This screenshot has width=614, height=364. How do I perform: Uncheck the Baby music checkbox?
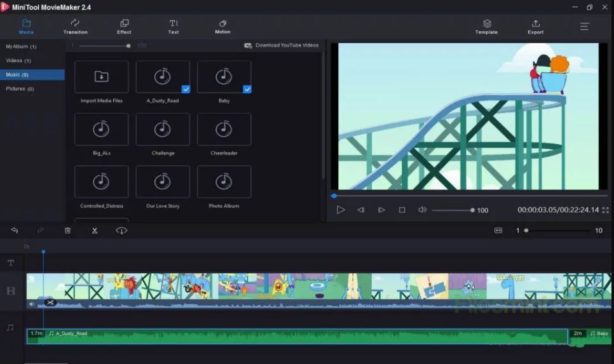247,89
